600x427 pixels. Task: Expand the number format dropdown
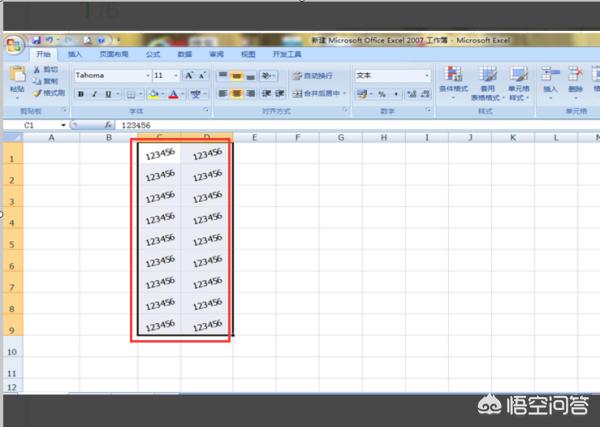tap(427, 76)
